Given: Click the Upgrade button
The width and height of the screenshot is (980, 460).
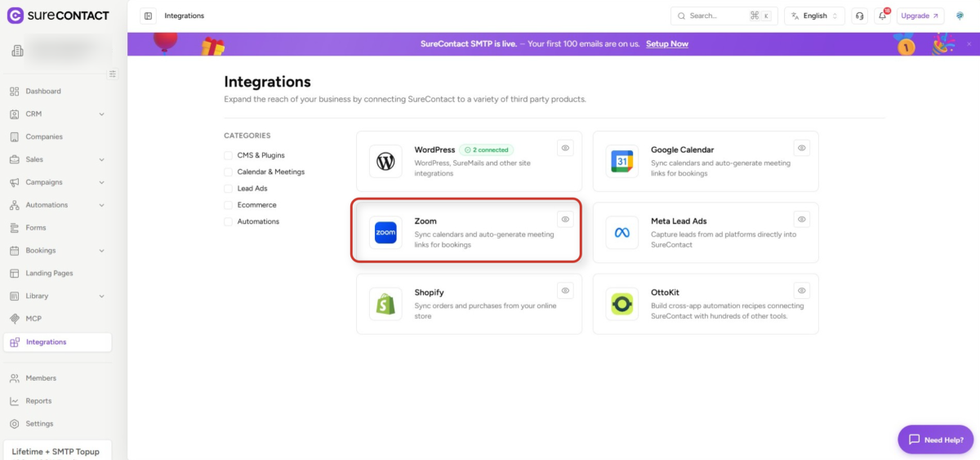Looking at the screenshot, I should (x=920, y=16).
